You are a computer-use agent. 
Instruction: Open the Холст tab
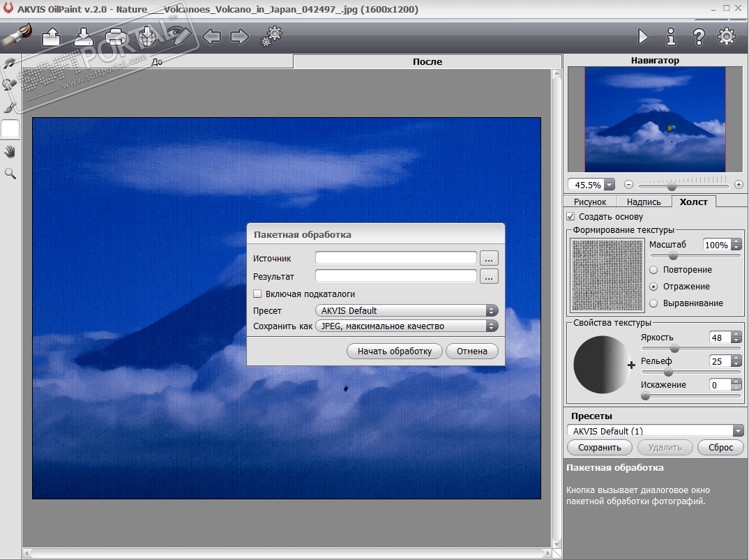click(x=694, y=202)
